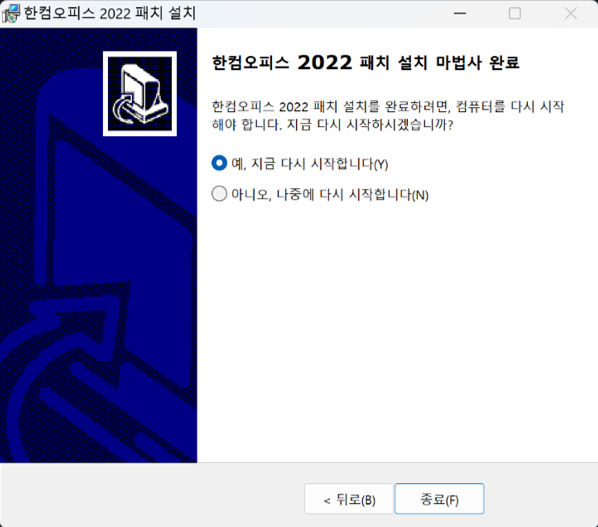Click the '예, 지금 다시 시작합니다(Y)' label text
Screen dimensions: 598x527
point(310,164)
